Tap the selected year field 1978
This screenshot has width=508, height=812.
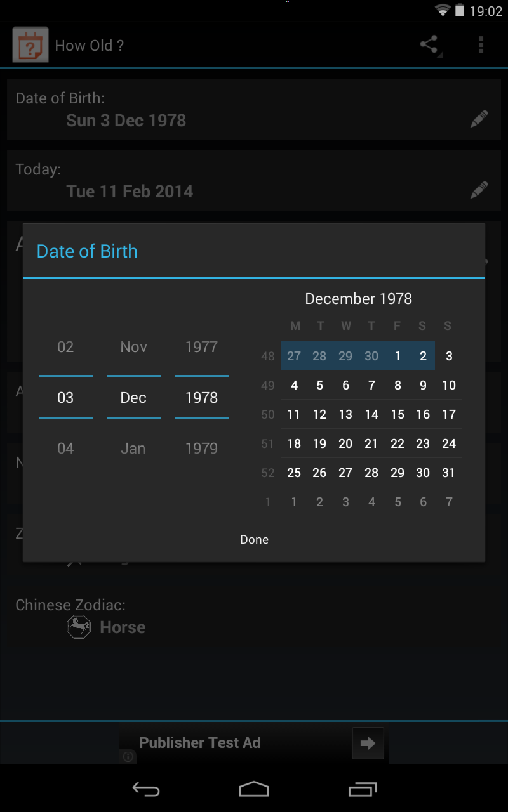[x=201, y=398]
